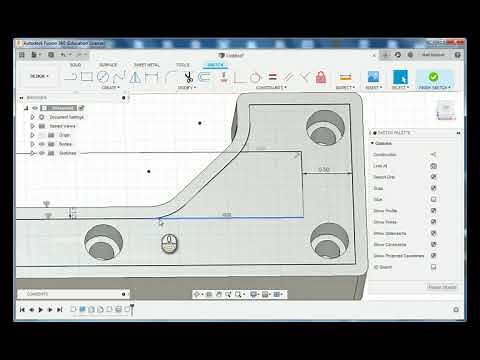Viewport: 480px width, 360px height.
Task: Expand the Origin tree node
Action: click(32, 135)
